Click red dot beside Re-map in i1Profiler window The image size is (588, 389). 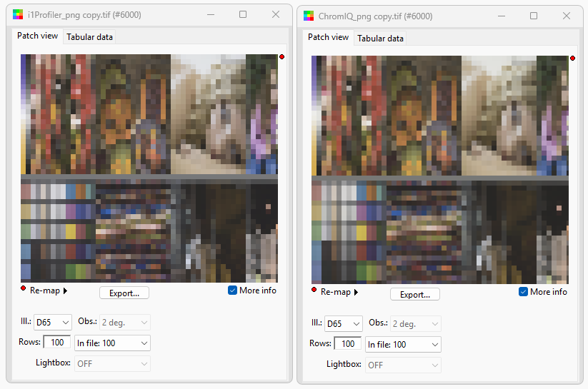(24, 288)
